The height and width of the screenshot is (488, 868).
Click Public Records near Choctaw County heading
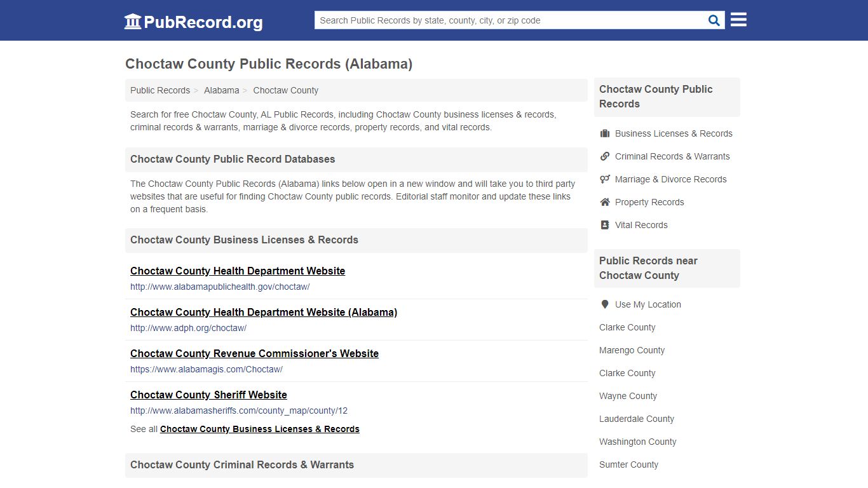[648, 268]
